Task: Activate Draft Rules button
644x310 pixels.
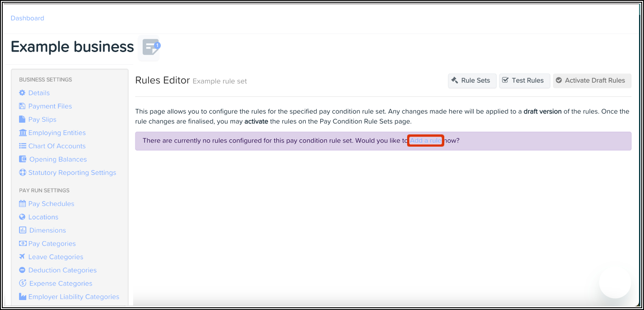Action: click(591, 81)
